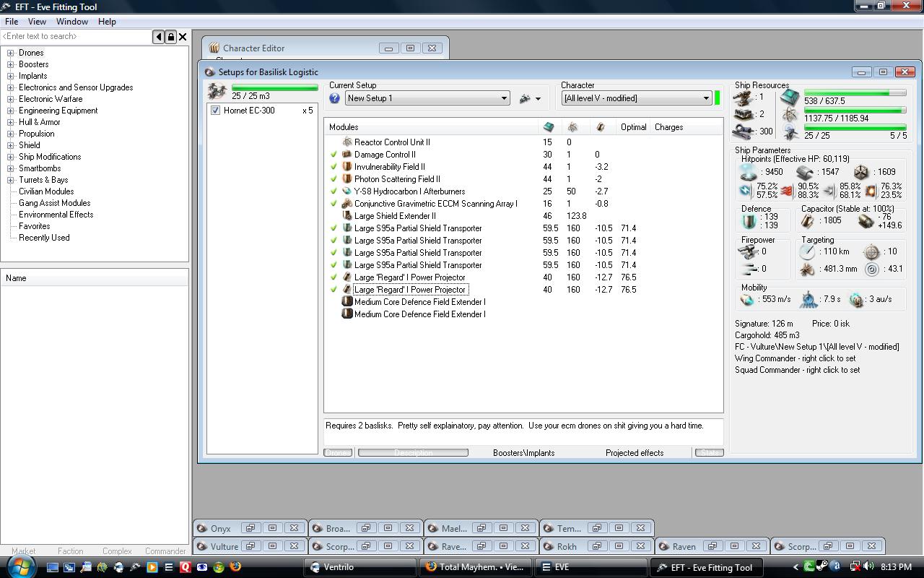Toggle the green check on Invulnerability Field II
Viewport: 924px width, 578px height.
pos(334,167)
